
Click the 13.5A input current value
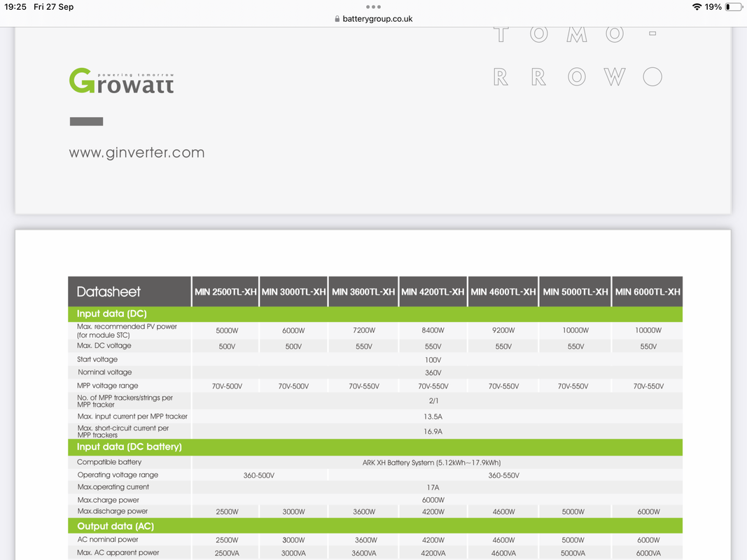433,416
